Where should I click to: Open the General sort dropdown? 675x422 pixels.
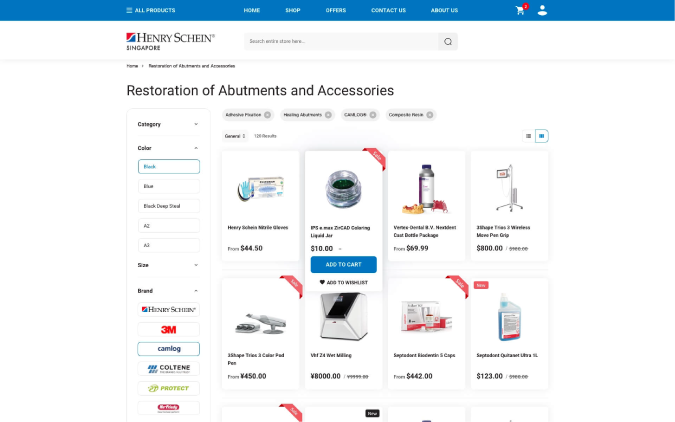(235, 136)
